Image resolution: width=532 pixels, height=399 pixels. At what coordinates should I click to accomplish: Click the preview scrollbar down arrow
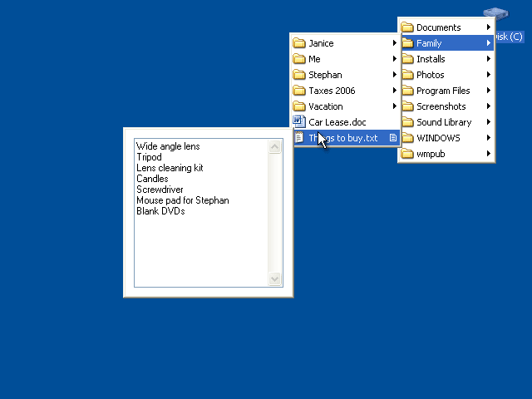tap(276, 279)
